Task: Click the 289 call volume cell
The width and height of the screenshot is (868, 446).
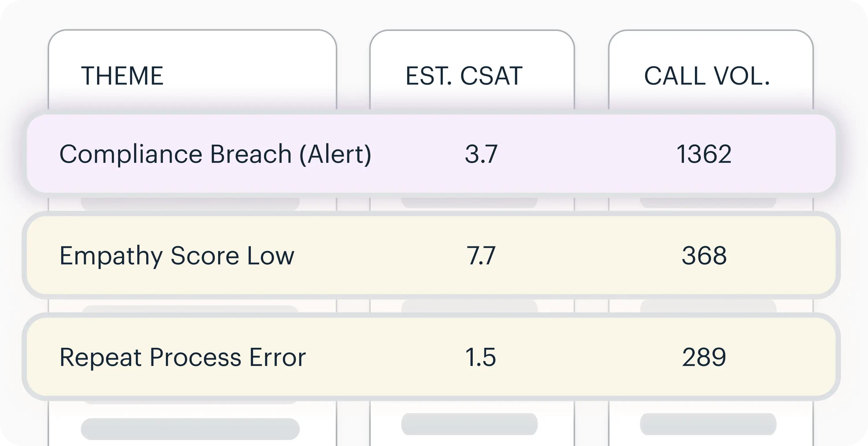Action: [704, 357]
